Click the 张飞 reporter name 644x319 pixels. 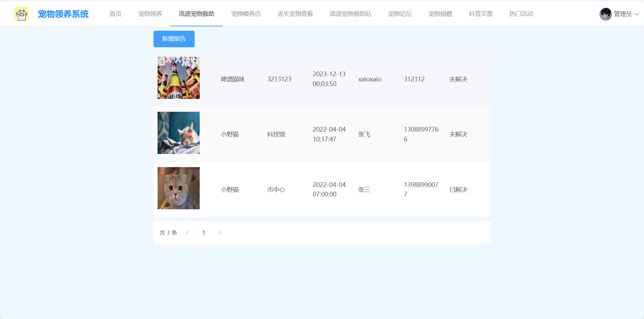coord(364,134)
